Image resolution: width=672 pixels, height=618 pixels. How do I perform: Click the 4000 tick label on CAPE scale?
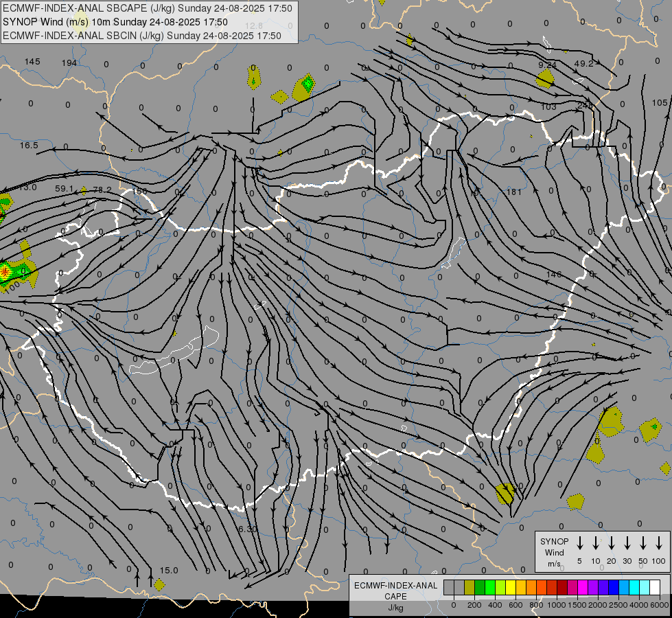point(638,605)
